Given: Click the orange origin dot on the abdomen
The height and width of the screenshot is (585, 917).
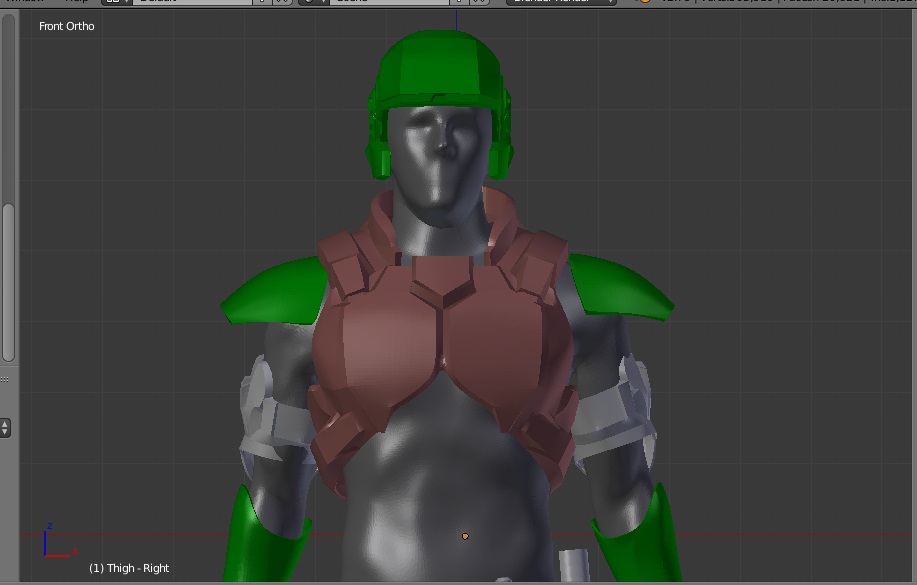Looking at the screenshot, I should 466,536.
